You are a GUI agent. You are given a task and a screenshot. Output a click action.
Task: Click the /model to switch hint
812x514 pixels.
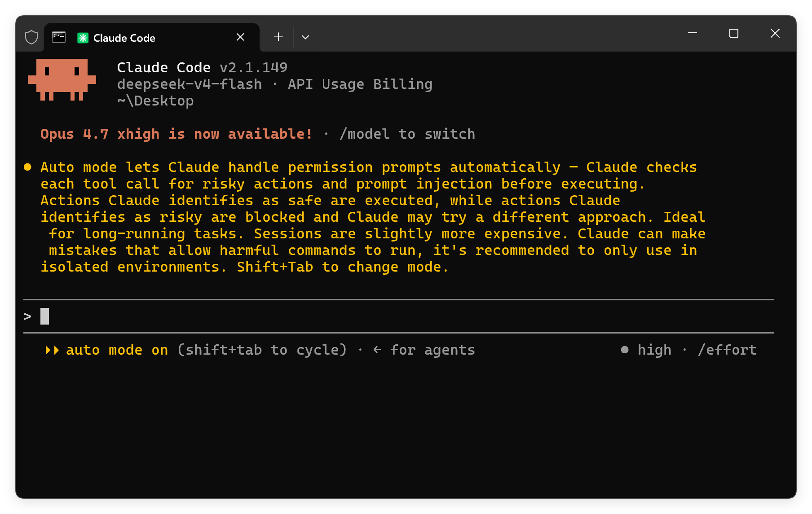[407, 134]
